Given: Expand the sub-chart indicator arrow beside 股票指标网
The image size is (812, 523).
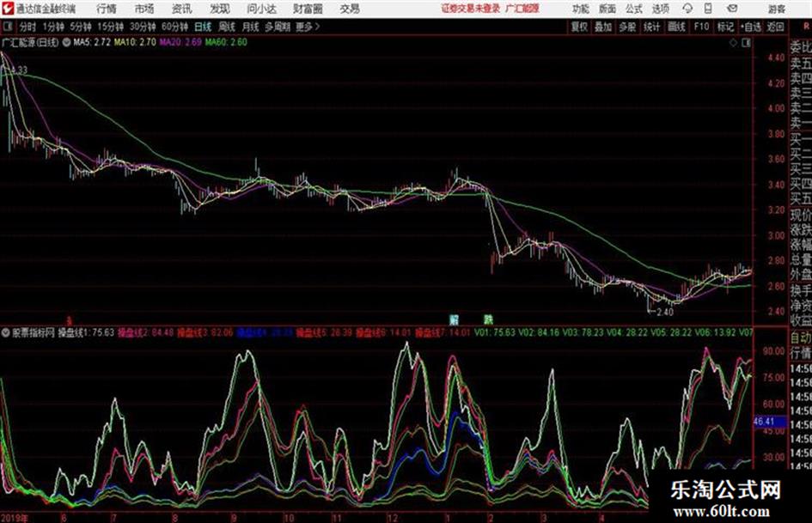Looking at the screenshot, I should coord(6,332).
